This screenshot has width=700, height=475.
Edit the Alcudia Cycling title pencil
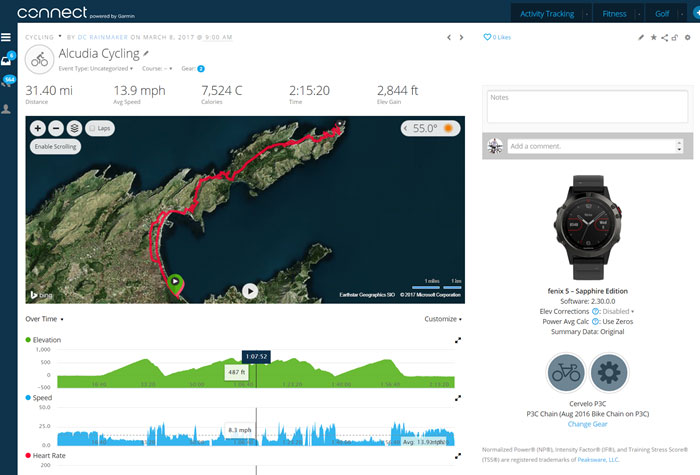click(x=146, y=53)
